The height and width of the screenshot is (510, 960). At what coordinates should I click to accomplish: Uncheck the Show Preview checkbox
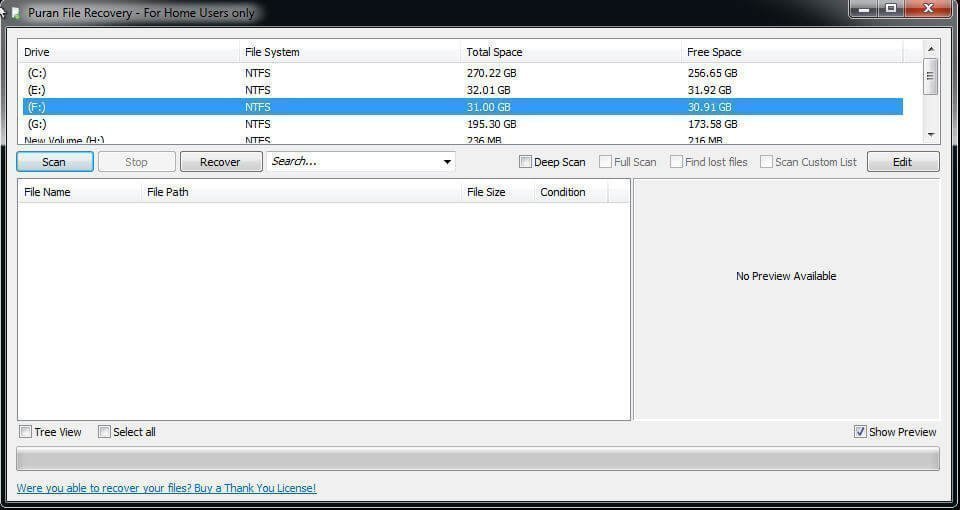860,432
